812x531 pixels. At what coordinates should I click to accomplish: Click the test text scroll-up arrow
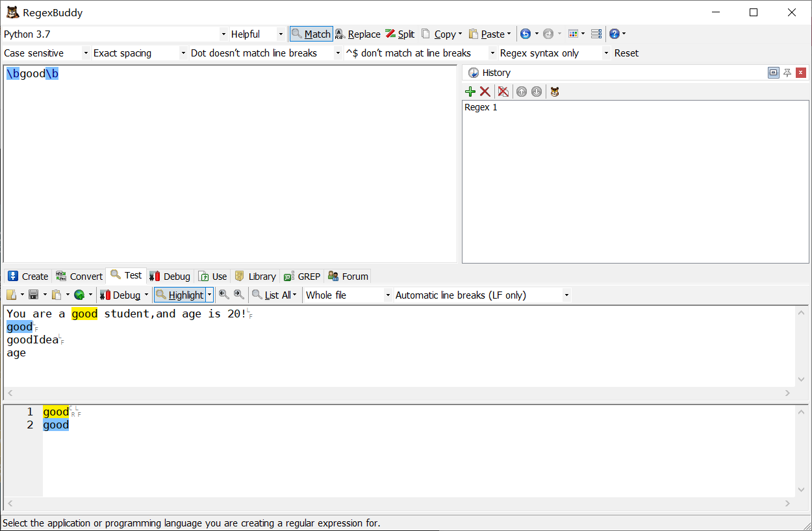pyautogui.click(x=801, y=313)
